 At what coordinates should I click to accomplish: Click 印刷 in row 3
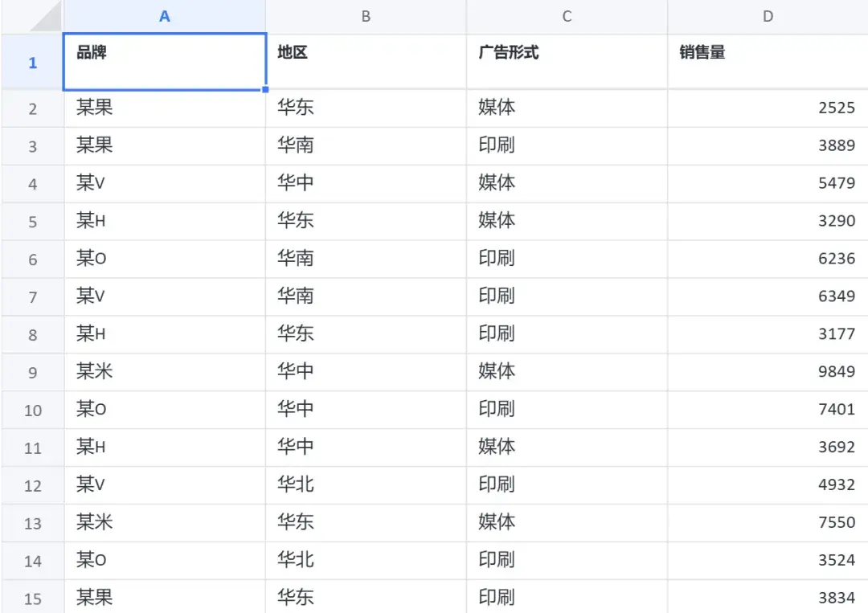pos(497,145)
